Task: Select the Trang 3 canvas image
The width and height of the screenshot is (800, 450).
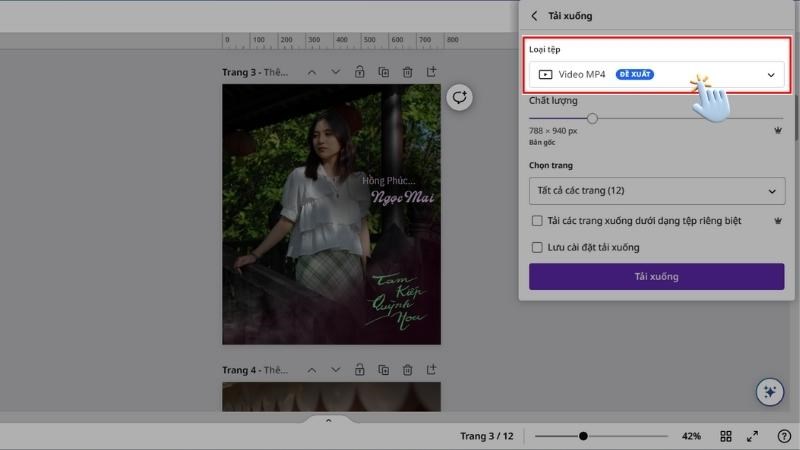Action: pyautogui.click(x=331, y=214)
